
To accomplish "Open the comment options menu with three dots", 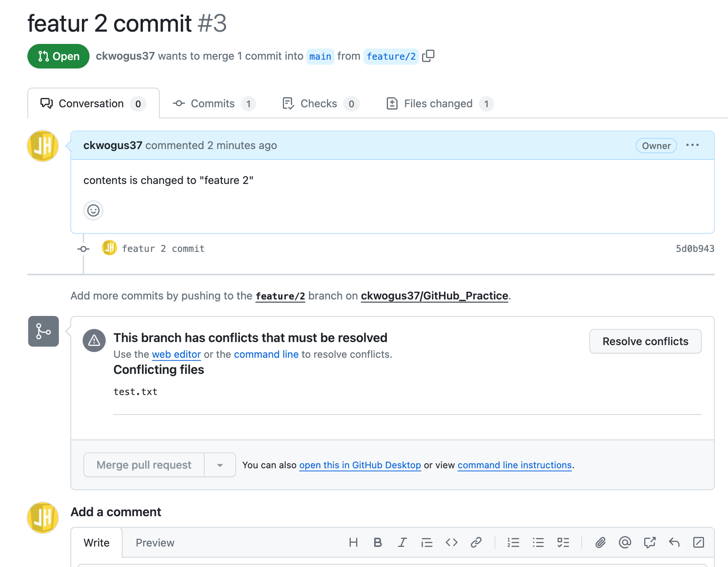I will click(x=693, y=145).
